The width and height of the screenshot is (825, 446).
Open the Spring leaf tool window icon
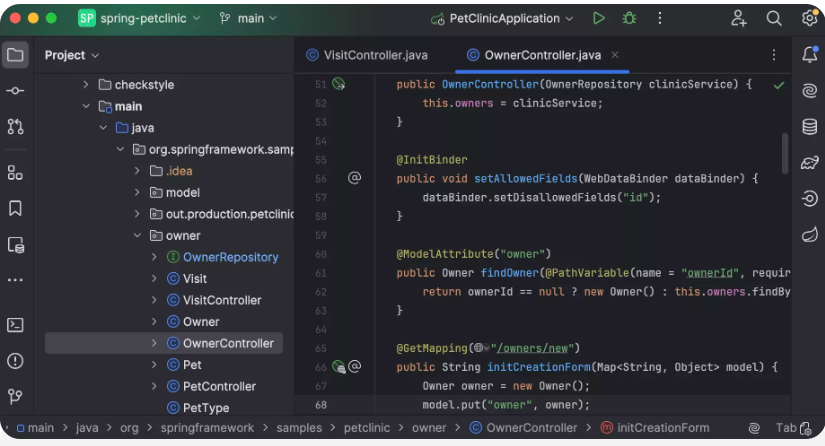click(x=809, y=234)
